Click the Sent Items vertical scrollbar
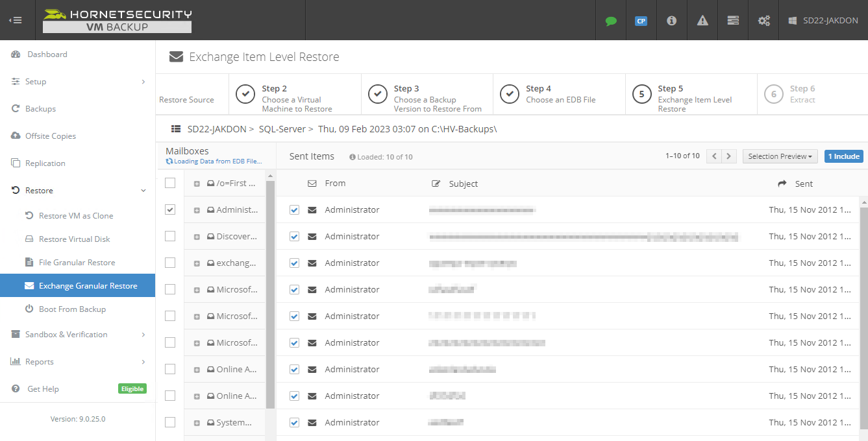The height and width of the screenshot is (441, 868). pyautogui.click(x=863, y=292)
